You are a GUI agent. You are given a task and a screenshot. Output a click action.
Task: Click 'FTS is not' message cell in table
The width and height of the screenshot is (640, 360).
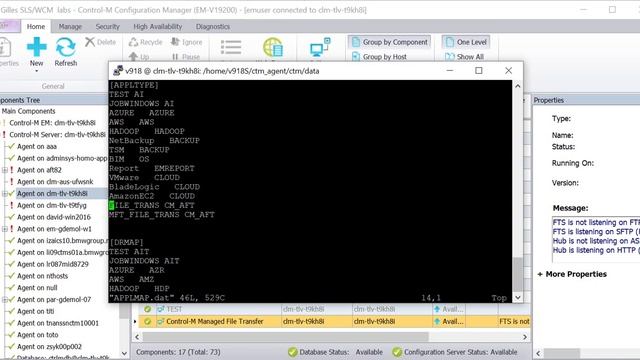(x=514, y=322)
